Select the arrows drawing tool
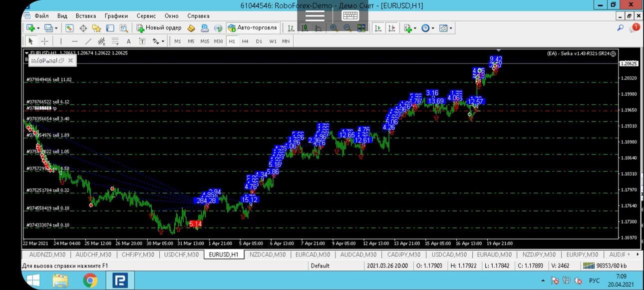The height and width of the screenshot is (290, 644). tap(155, 41)
